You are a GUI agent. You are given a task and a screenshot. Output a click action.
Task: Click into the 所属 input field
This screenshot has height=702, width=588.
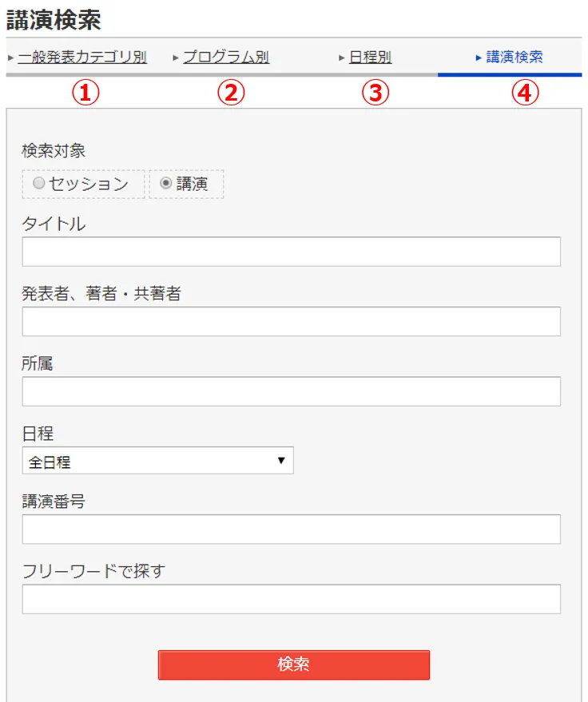[x=291, y=391]
